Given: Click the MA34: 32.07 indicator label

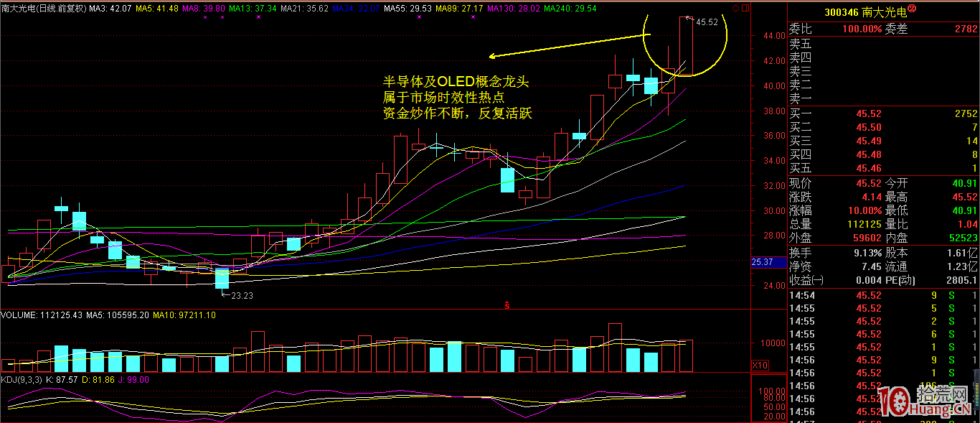Looking at the screenshot, I should pyautogui.click(x=357, y=8).
